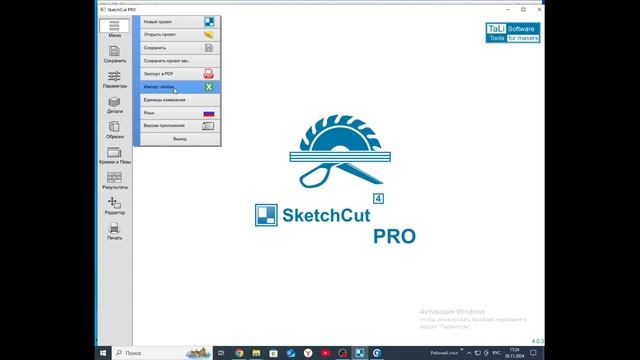Select the highlighted Импорт menu entry
Screen dimensions: 640x360
(x=180, y=87)
